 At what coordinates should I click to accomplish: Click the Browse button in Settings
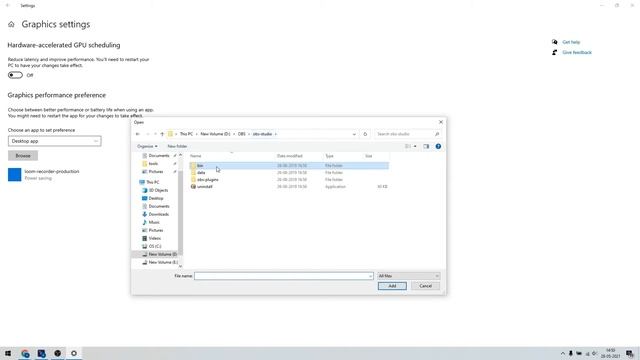tap(23, 156)
